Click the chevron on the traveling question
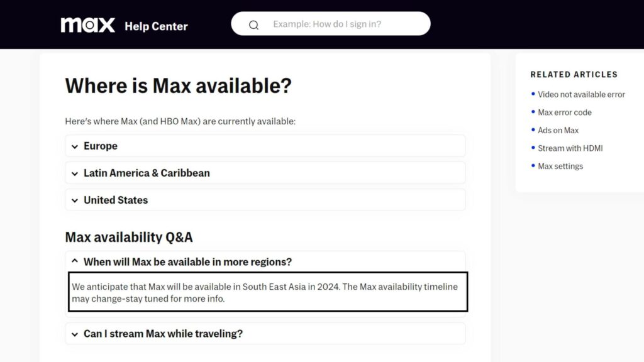 pyautogui.click(x=74, y=334)
